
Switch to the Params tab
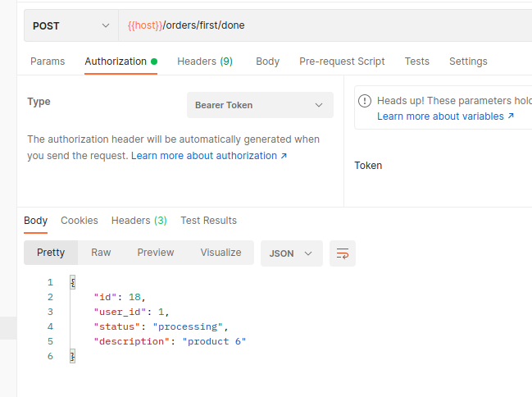coord(48,62)
